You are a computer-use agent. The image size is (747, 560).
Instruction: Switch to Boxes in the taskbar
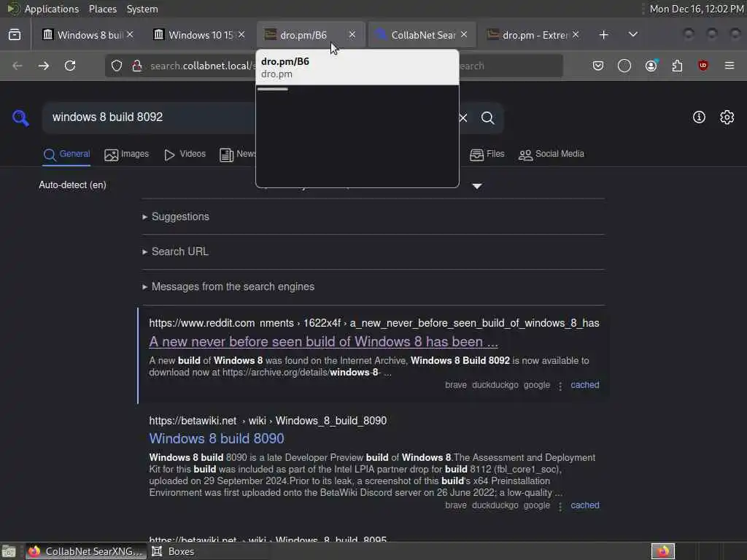(x=174, y=551)
